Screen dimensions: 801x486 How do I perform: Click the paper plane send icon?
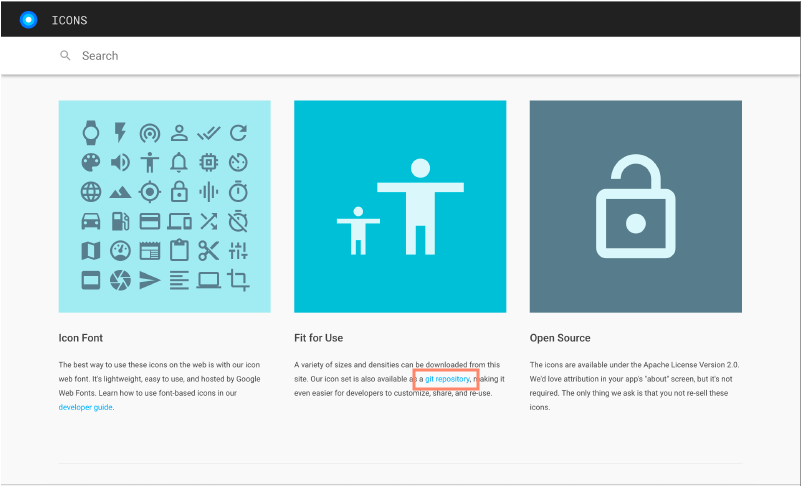point(150,280)
